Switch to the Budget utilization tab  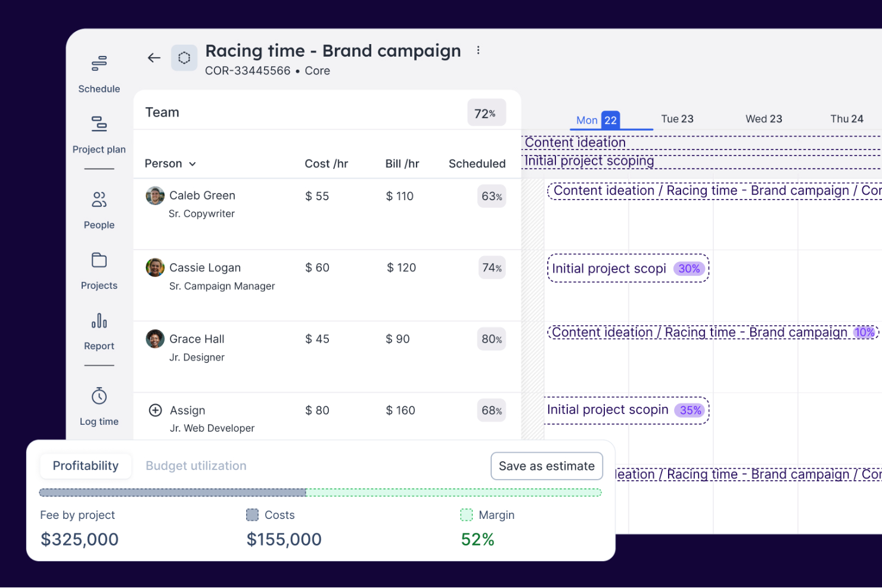point(195,466)
